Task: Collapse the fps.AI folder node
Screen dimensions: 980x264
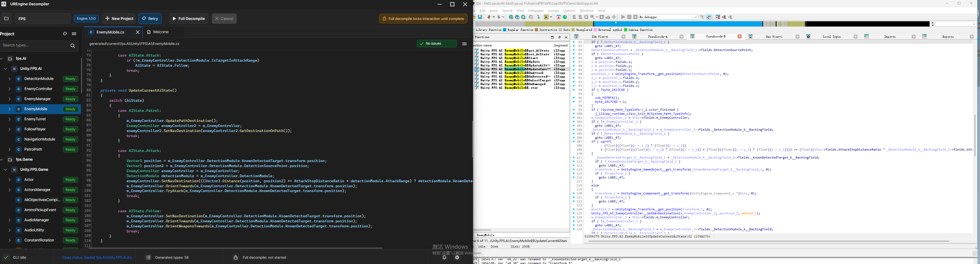Action: (x=2, y=59)
